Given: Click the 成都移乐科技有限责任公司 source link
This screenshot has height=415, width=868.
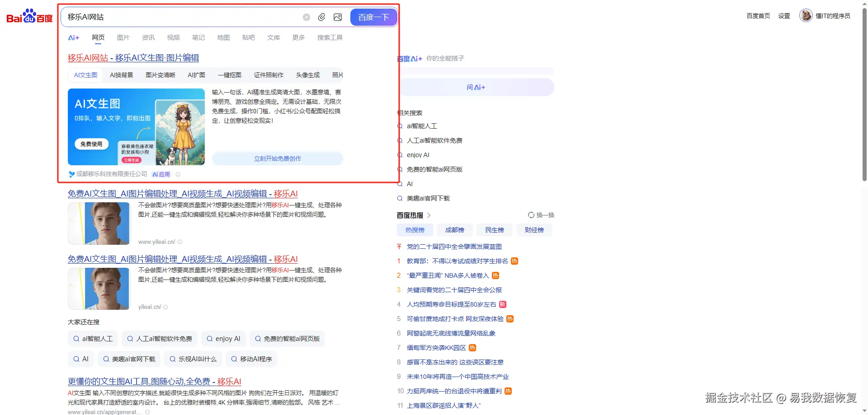Looking at the screenshot, I should [111, 174].
